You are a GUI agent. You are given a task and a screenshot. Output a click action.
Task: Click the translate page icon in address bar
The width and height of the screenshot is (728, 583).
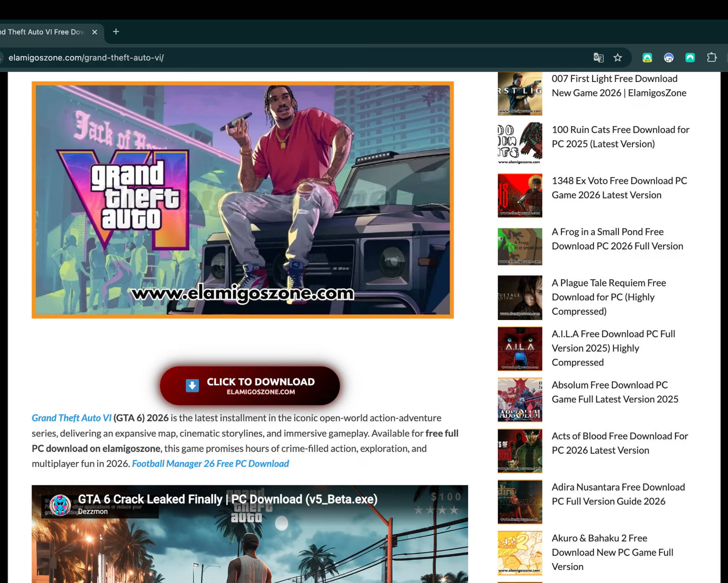point(598,57)
